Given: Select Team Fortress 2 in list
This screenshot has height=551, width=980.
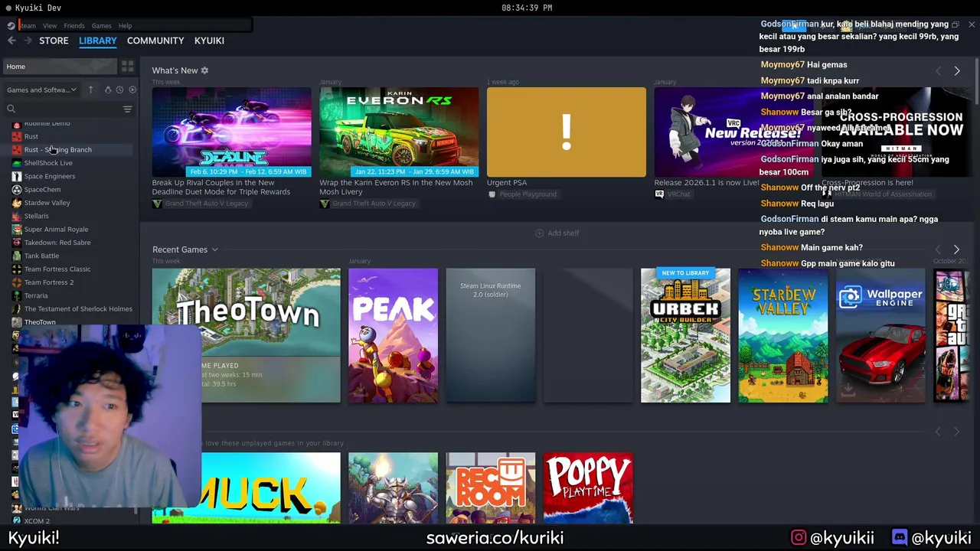Looking at the screenshot, I should click(x=48, y=282).
